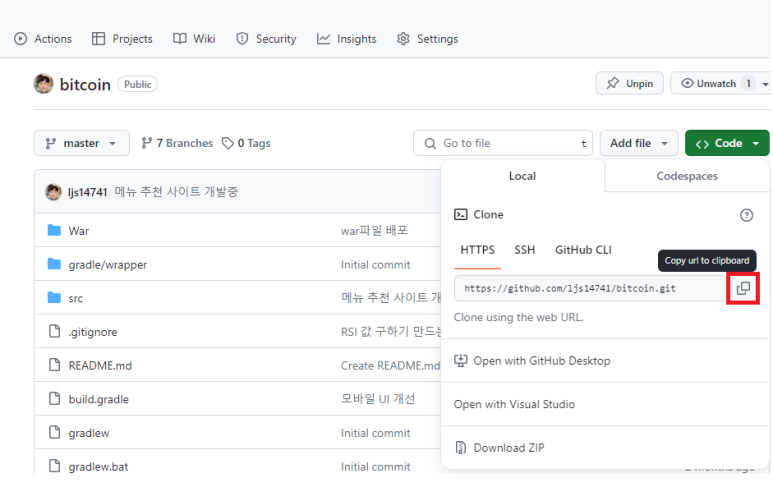Click the repository owner avatar beside bitcoin
This screenshot has width=773, height=487.
pos(43,84)
